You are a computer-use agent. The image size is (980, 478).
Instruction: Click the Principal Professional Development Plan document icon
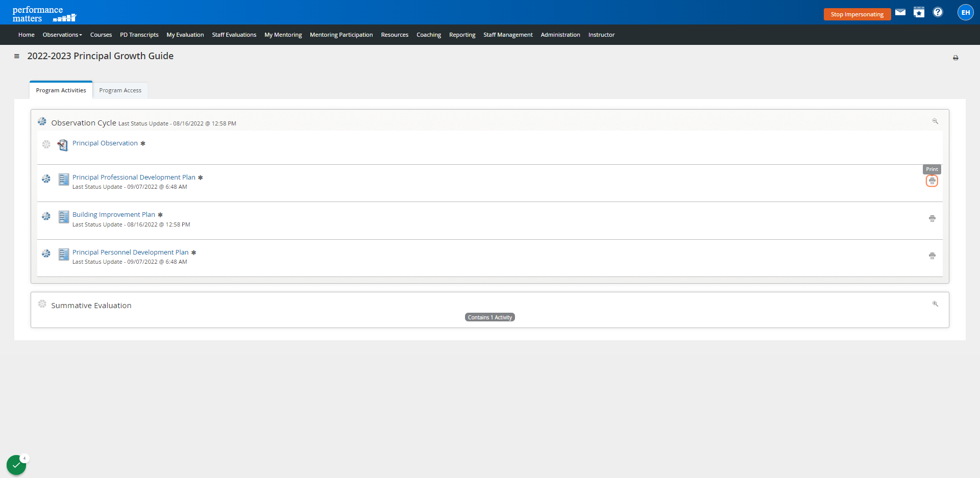point(63,180)
